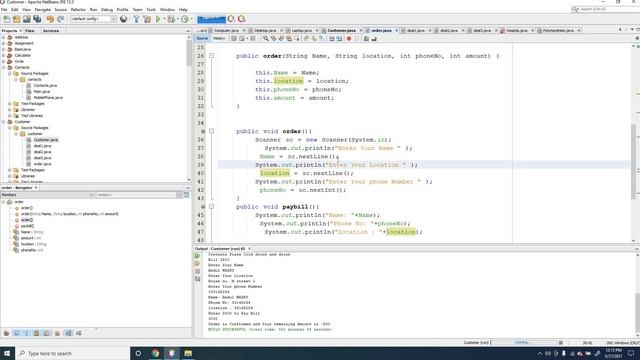Click the re-run green arrows in Output
This screenshot has height=360, width=640.
click(x=198, y=256)
